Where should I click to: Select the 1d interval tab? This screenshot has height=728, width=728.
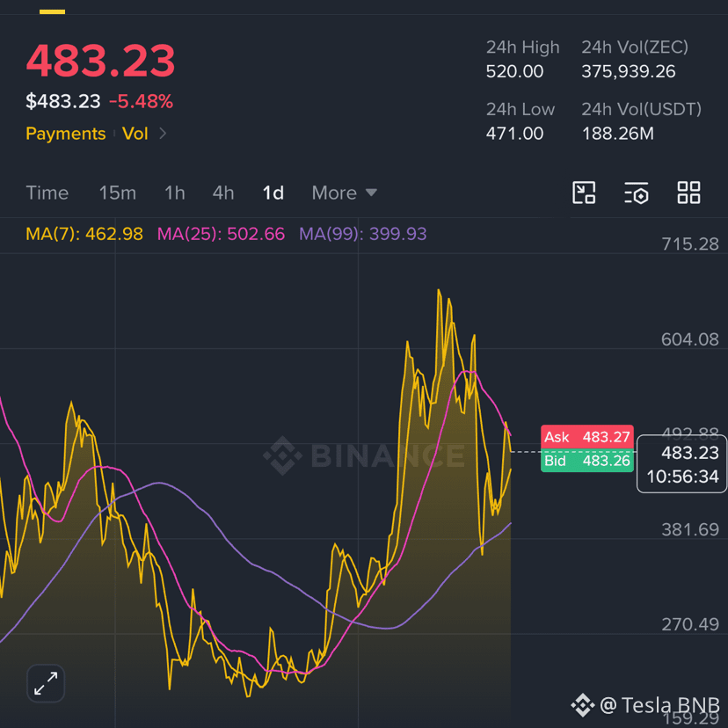273,193
